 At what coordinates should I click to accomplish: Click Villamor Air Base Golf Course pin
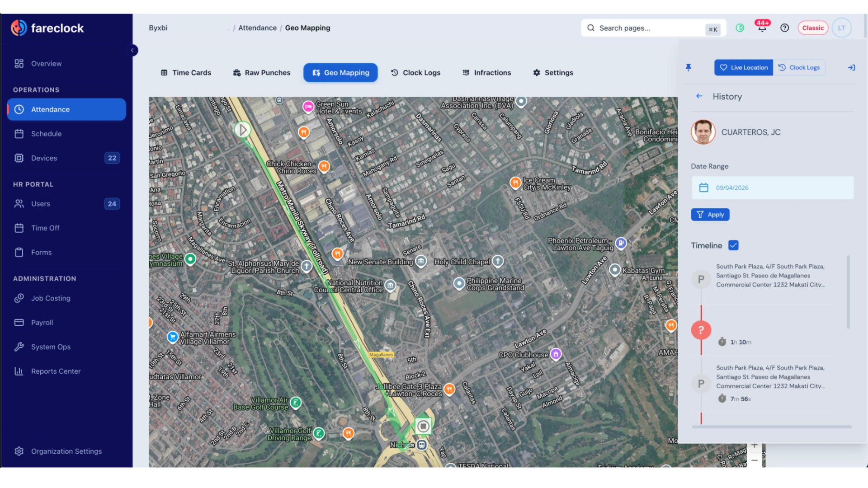(x=296, y=402)
